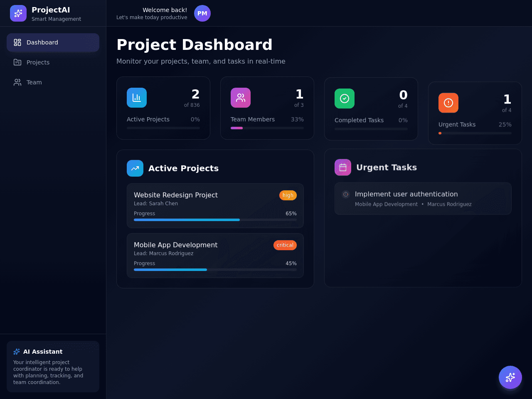The image size is (532, 399).
Task: Click the 'Welcome back!' greeting text
Action: click(x=165, y=10)
